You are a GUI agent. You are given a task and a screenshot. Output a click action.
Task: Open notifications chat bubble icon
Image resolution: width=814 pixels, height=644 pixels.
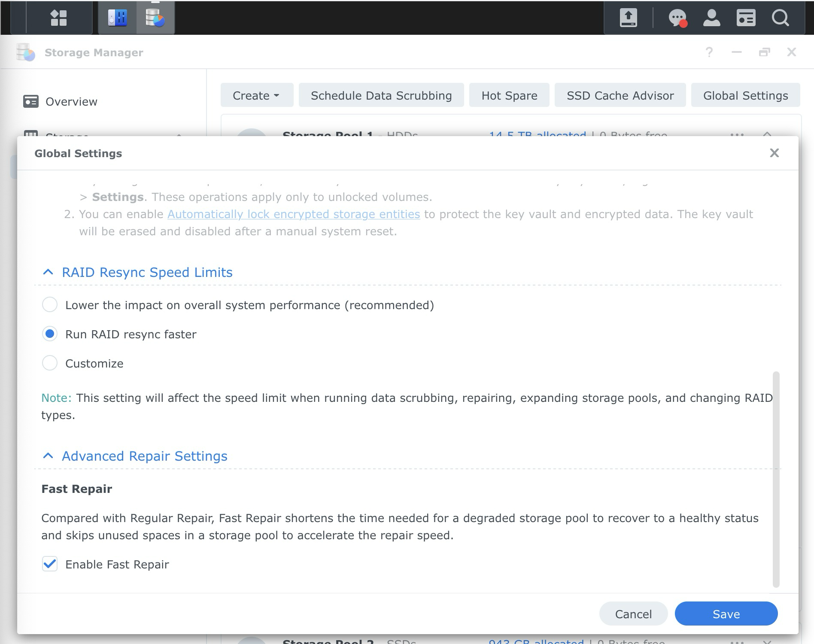coord(678,18)
